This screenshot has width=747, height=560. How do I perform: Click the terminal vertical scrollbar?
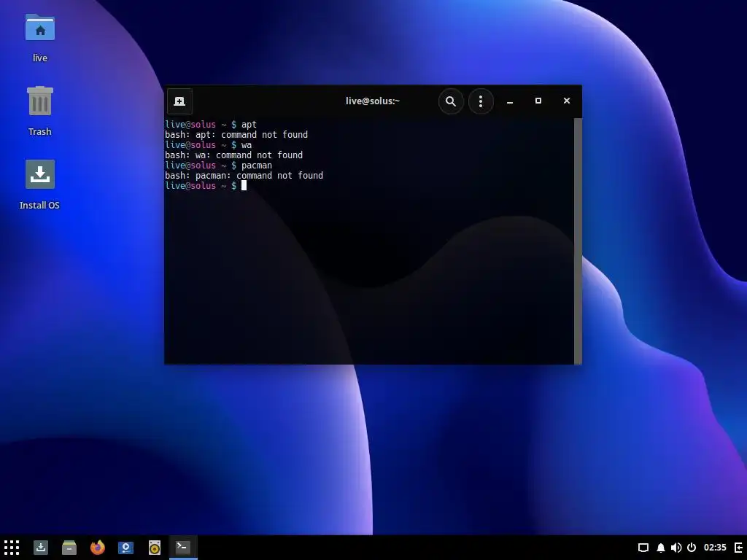pyautogui.click(x=578, y=241)
